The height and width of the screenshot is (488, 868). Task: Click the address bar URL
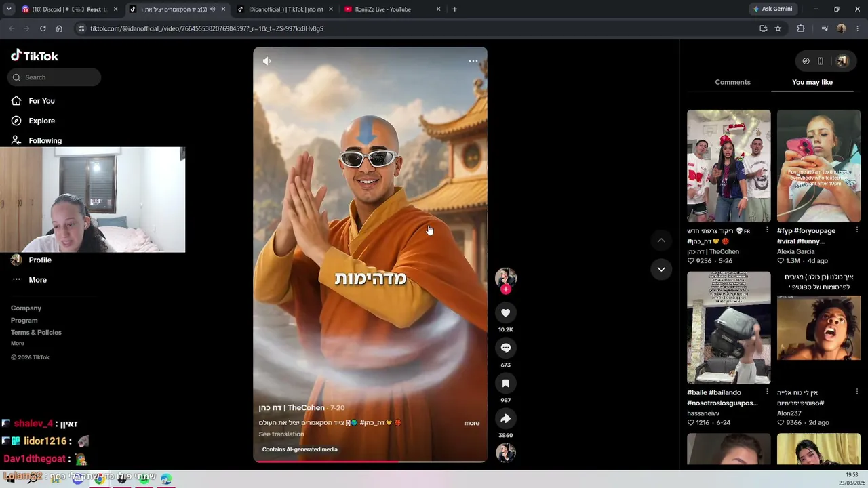pyautogui.click(x=207, y=28)
